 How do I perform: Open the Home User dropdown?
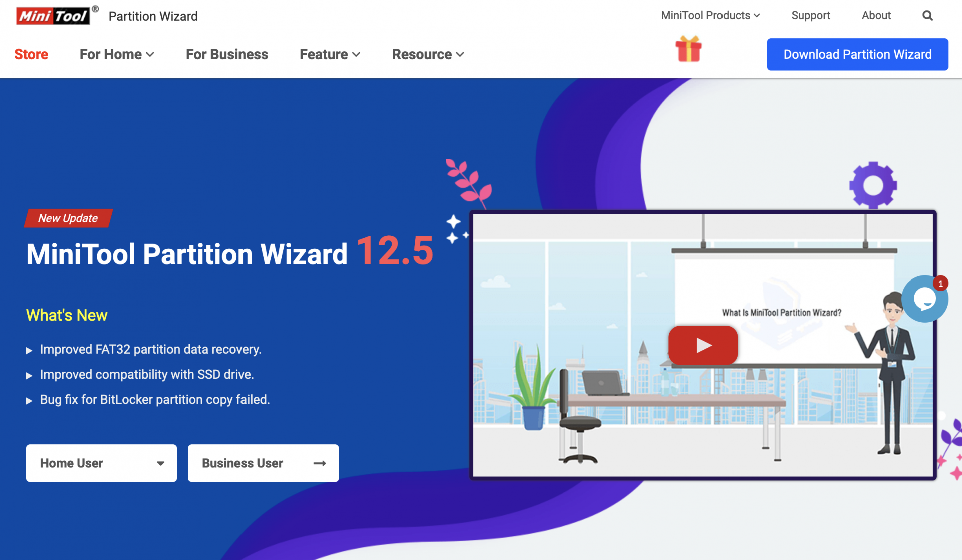click(x=101, y=463)
